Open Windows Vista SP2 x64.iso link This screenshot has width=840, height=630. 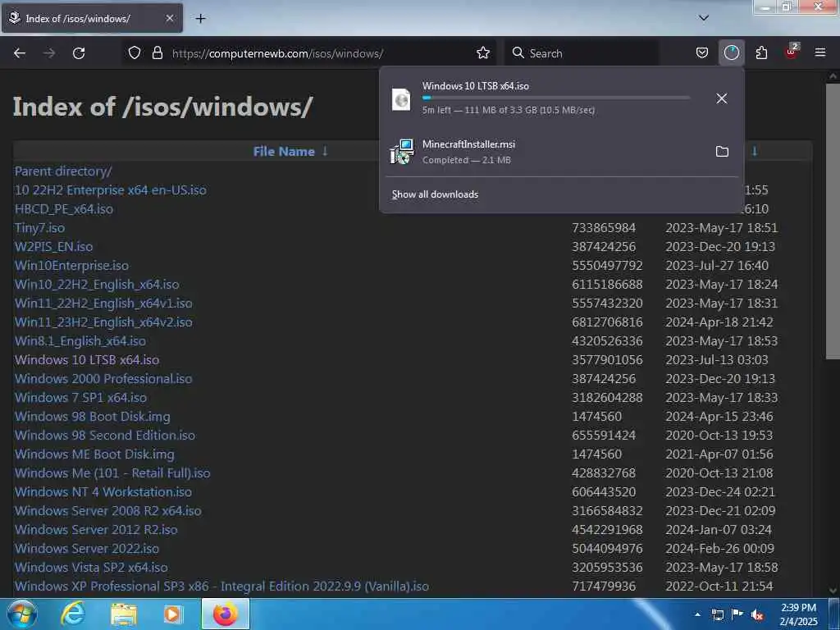[x=91, y=568]
